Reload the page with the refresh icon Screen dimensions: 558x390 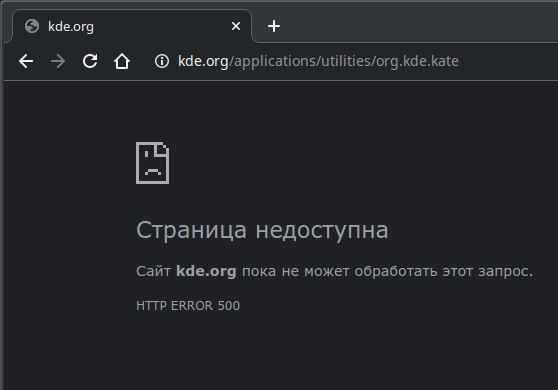pyautogui.click(x=90, y=61)
